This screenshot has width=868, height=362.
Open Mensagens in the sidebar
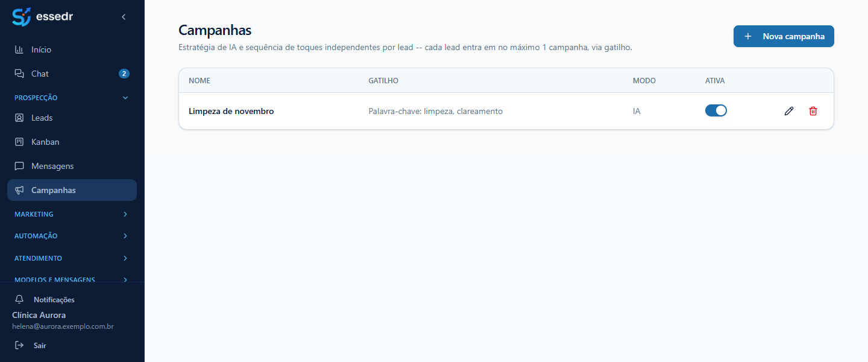pyautogui.click(x=72, y=166)
